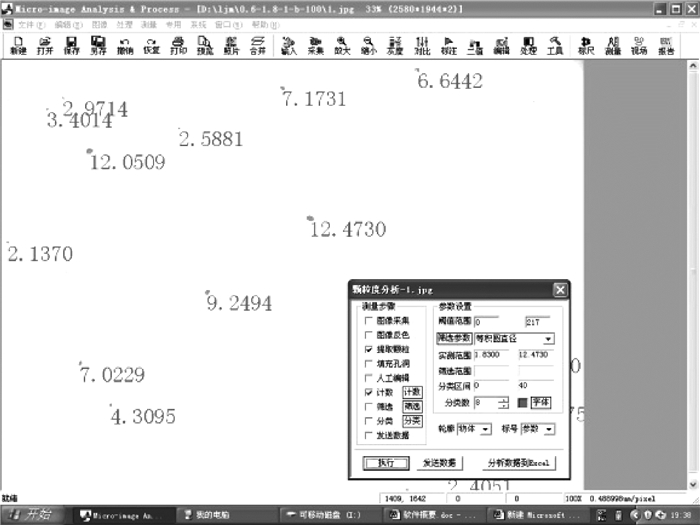Open the 标号 dropdown showing 参数
This screenshot has width=700, height=525.
548,429
